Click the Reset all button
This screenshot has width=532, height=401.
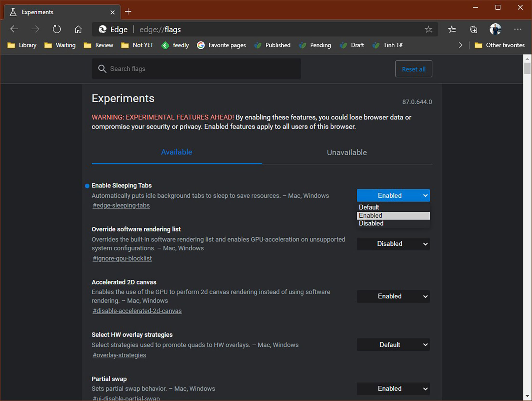click(x=414, y=69)
